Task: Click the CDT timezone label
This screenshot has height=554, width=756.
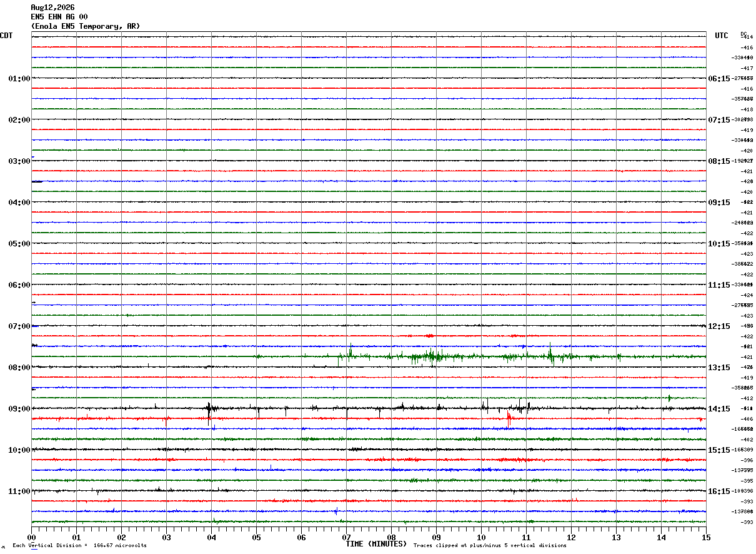Action: 6,36
